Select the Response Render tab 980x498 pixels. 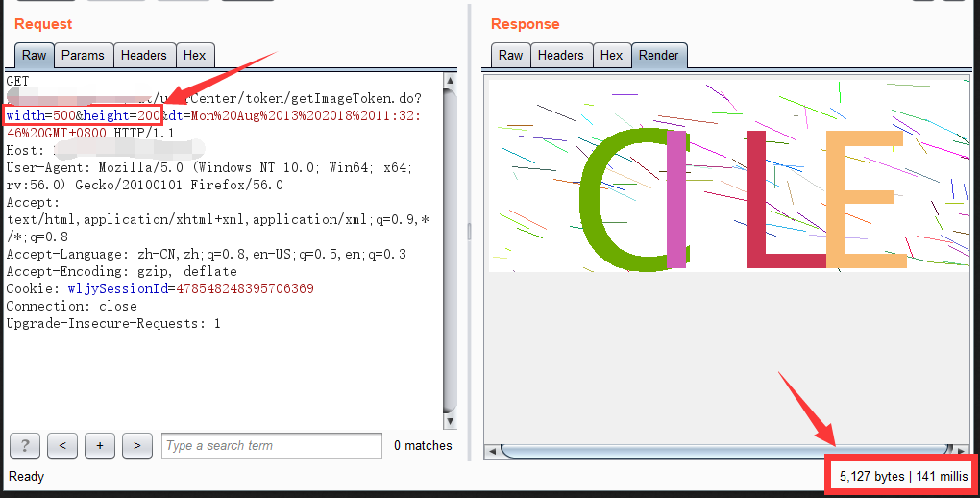(x=658, y=56)
